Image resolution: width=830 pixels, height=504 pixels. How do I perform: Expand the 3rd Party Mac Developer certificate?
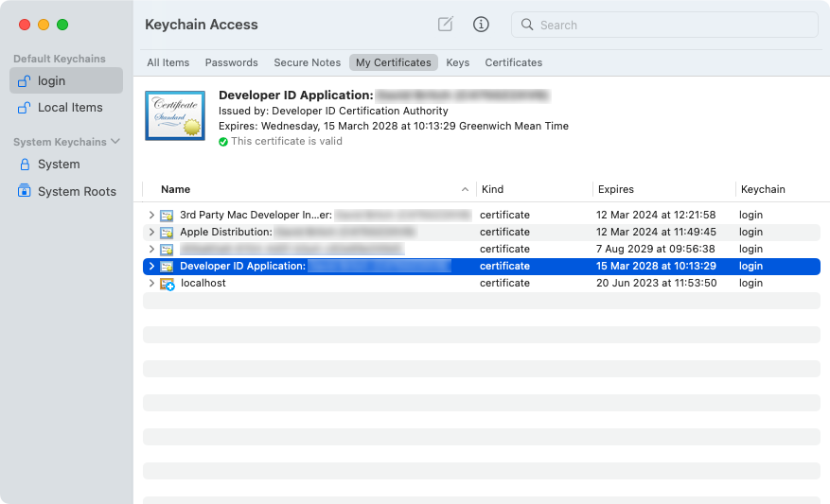pyautogui.click(x=151, y=216)
